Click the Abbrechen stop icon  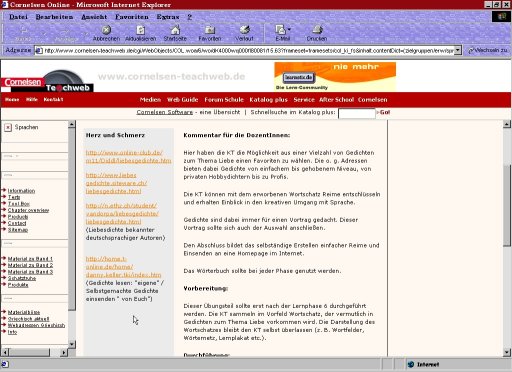pyautogui.click(x=106, y=30)
